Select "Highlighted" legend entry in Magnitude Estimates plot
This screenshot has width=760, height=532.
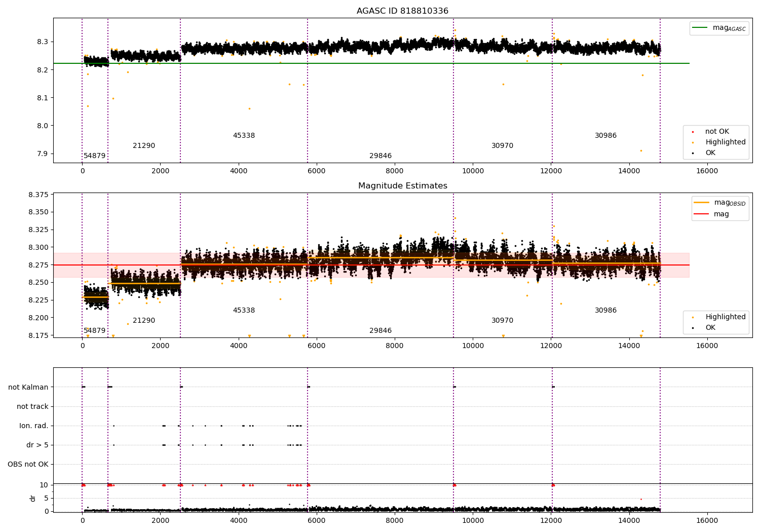click(x=726, y=317)
